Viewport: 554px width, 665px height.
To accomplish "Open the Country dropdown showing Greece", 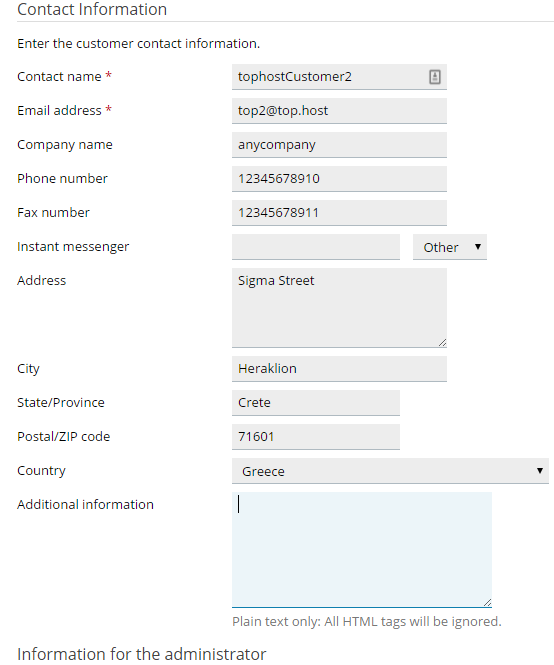I will point(390,471).
